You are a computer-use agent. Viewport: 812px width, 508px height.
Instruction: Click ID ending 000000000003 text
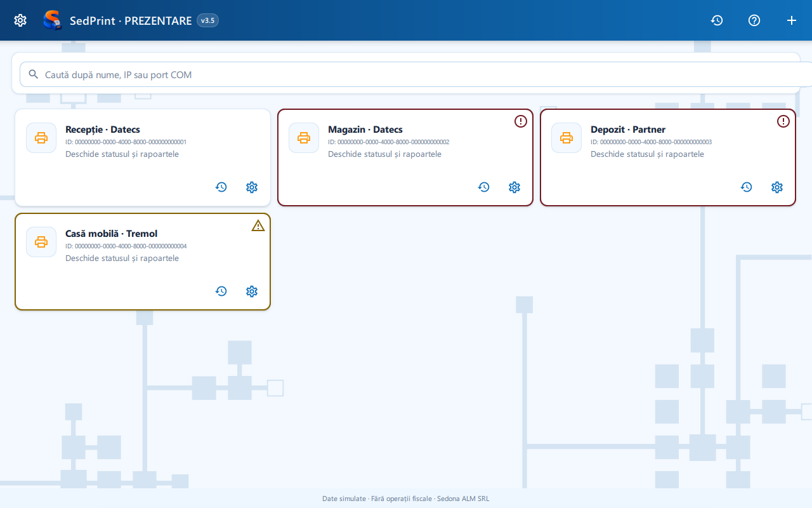[x=651, y=142]
